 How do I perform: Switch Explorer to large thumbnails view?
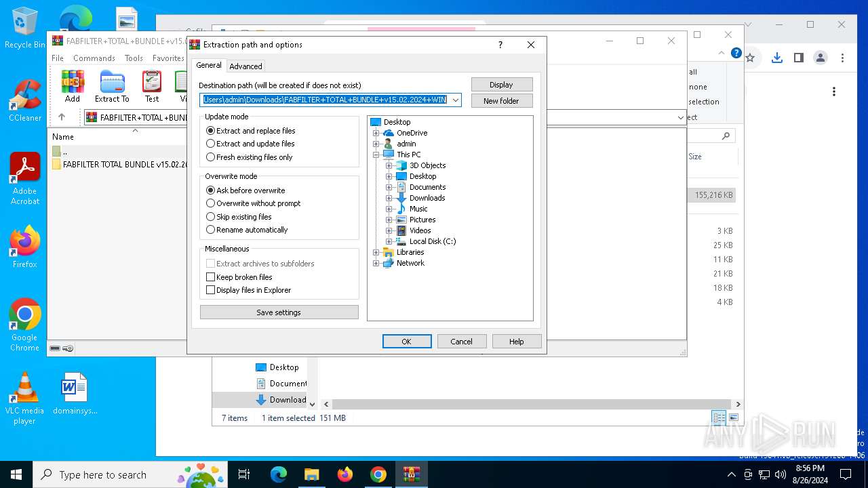[734, 418]
